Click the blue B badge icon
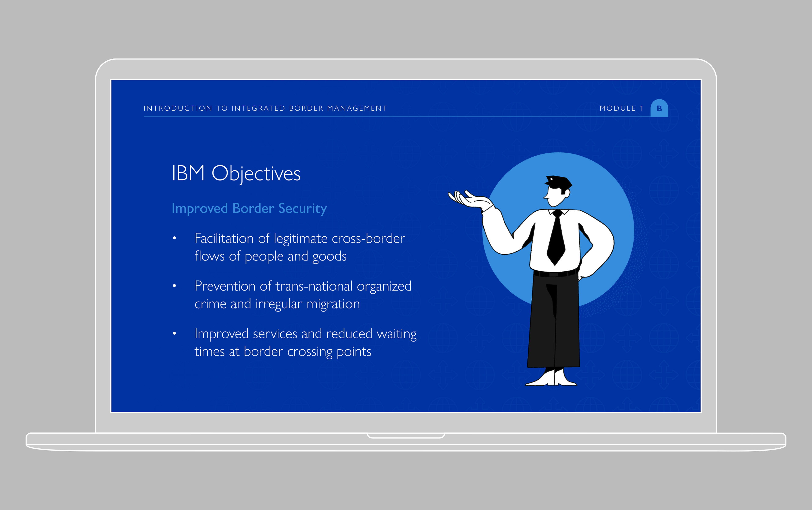Viewport: 812px width, 510px height. coord(659,108)
